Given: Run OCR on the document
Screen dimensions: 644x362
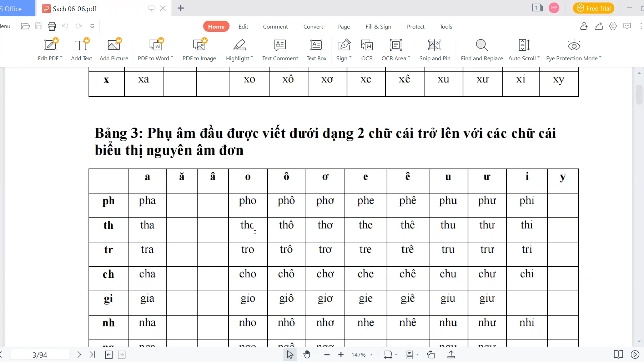Looking at the screenshot, I should tap(367, 49).
